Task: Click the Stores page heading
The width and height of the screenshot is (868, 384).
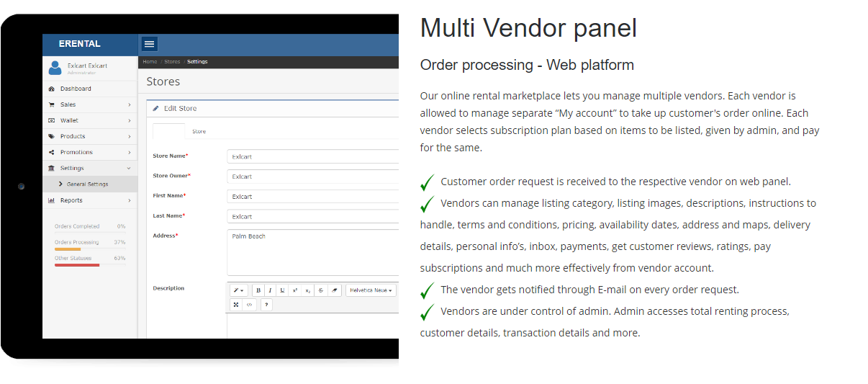Action: point(163,81)
